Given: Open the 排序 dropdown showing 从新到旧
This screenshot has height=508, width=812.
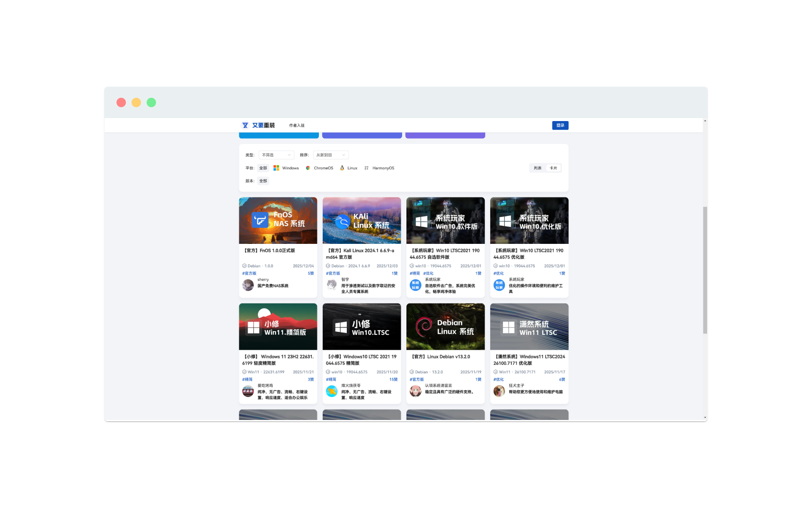Looking at the screenshot, I should click(331, 155).
